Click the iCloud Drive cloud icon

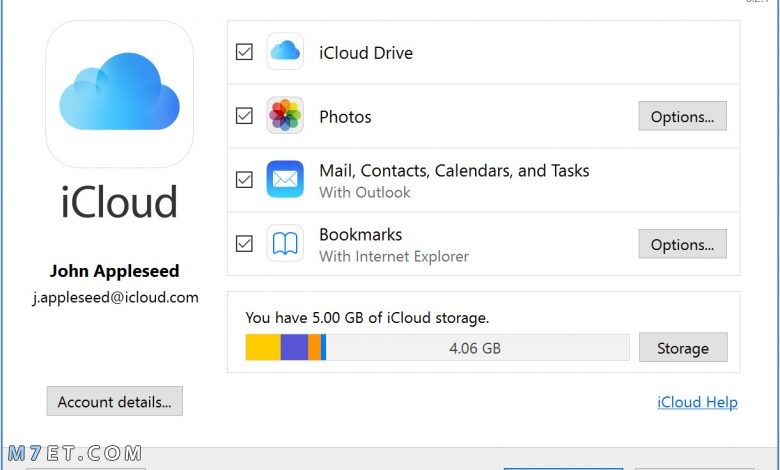[285, 51]
